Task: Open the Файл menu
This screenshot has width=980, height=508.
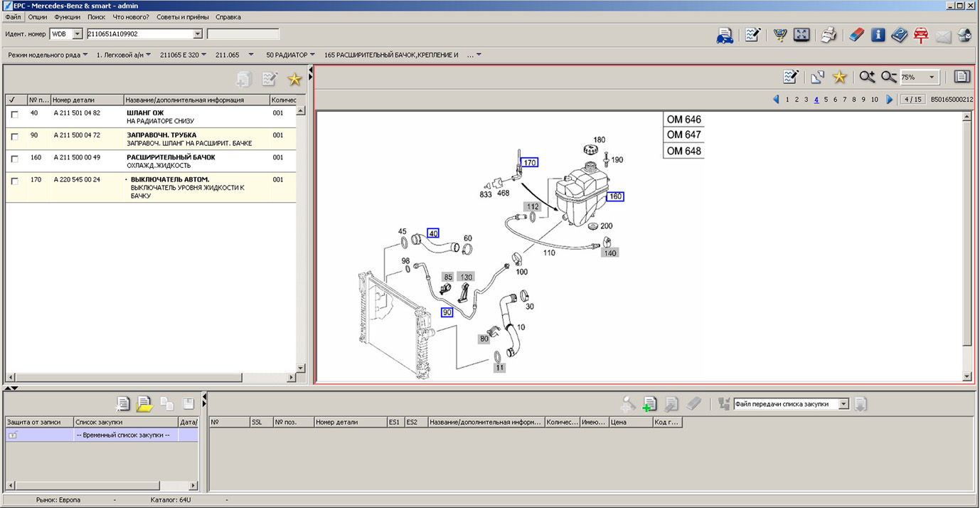Action: 13,17
